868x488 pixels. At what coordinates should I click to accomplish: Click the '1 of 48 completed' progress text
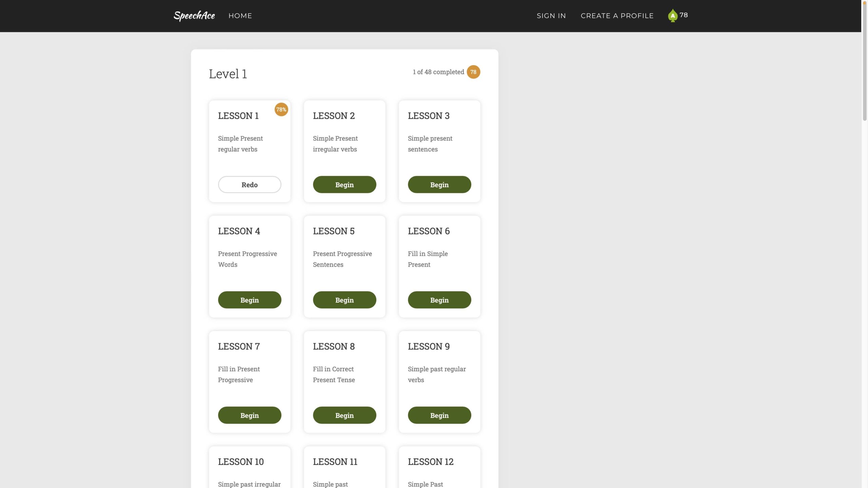438,72
